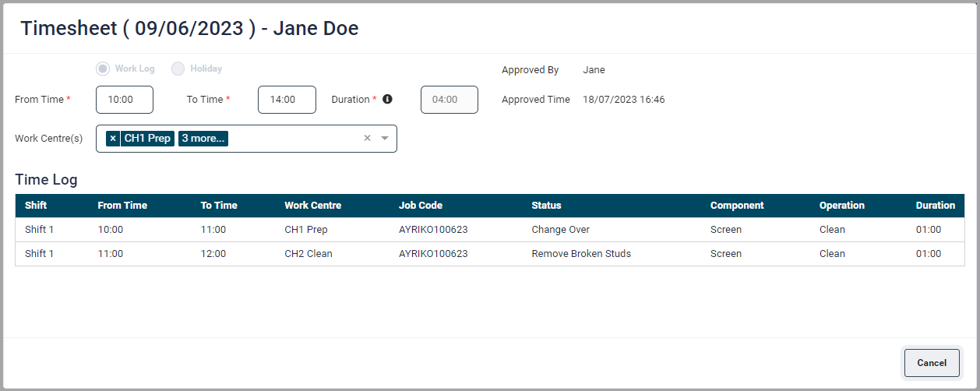Click the From Time input field
The width and height of the screenshot is (980, 391).
coord(125,100)
